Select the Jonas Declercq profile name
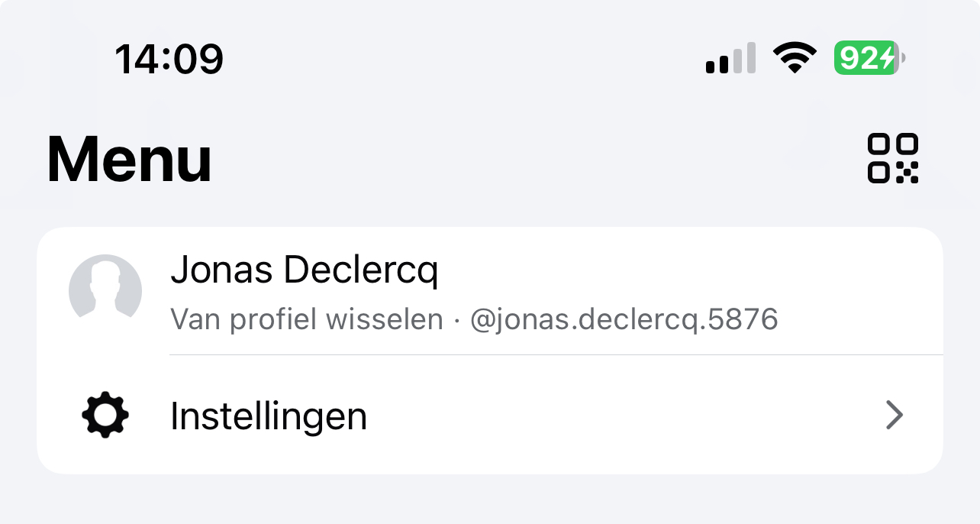Viewport: 980px width, 524px height. coord(304,270)
